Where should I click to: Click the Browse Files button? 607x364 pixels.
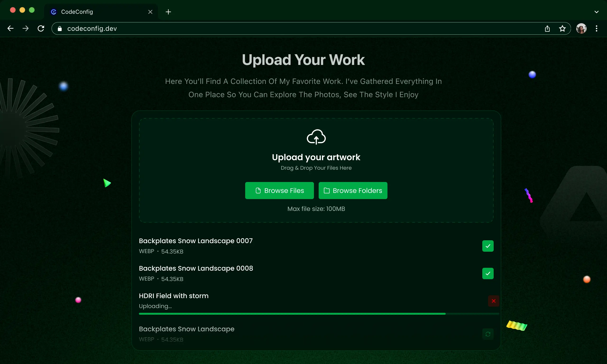pyautogui.click(x=279, y=191)
